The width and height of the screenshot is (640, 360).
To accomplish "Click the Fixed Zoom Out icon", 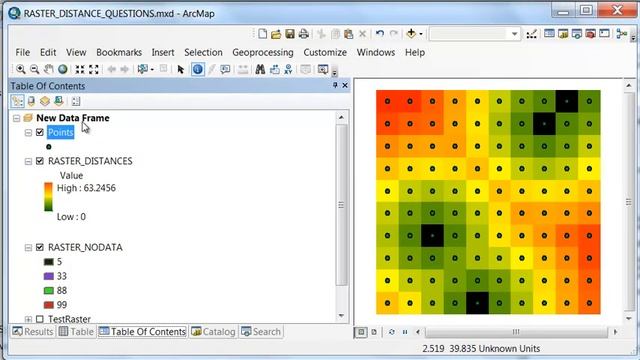I will pos(94,69).
